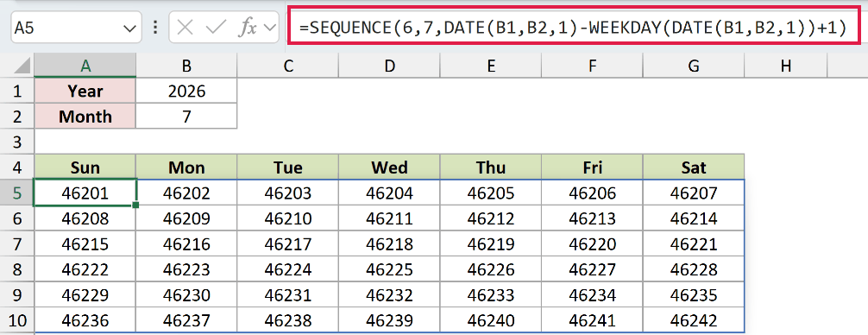The image size is (868, 335).
Task: Select column C header
Action: pos(288,66)
